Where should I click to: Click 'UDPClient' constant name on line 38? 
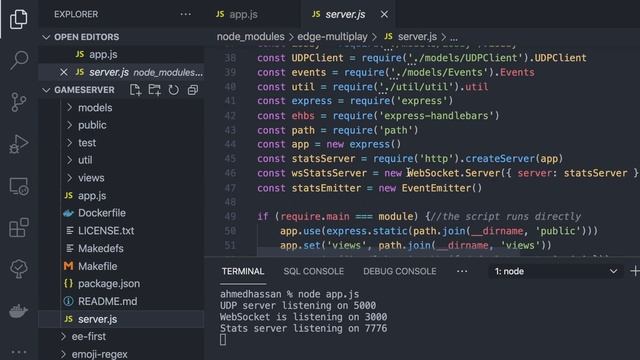(317, 58)
